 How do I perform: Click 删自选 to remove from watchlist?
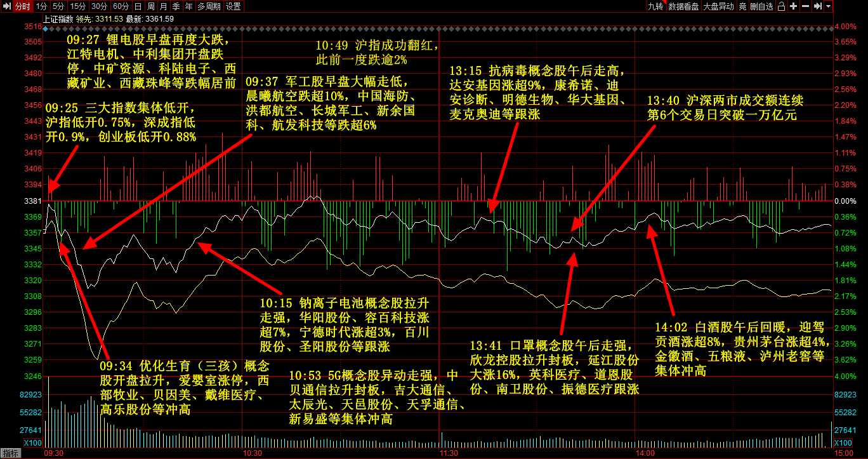(761, 6)
